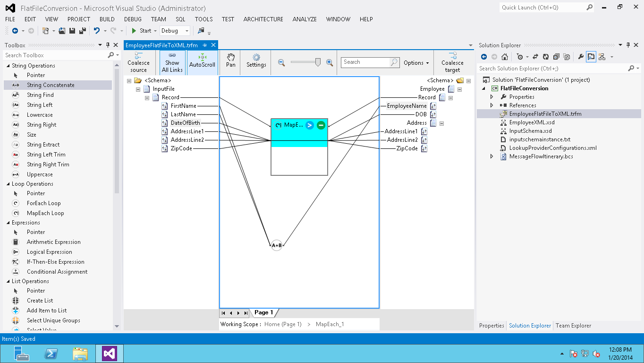This screenshot has width=644, height=363.
Task: Select the EmployeeName target field
Action: pos(407,106)
